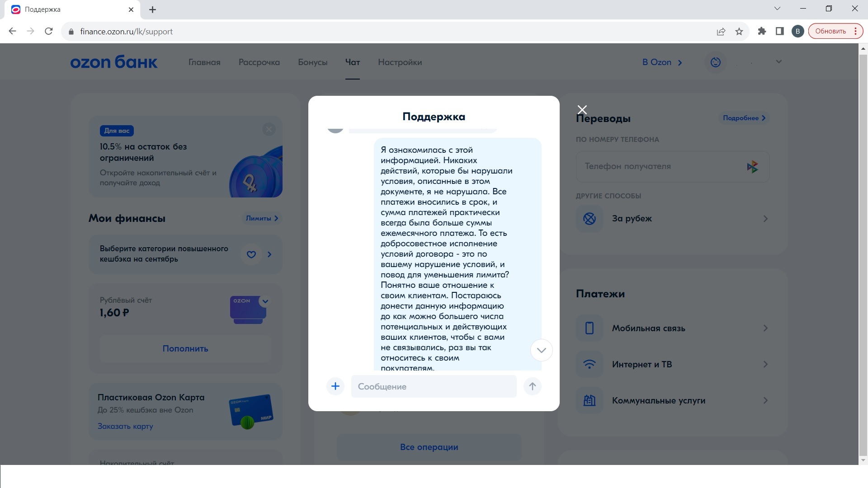Open the browser extensions puzzle icon
This screenshot has height=488, width=868.
(762, 31)
